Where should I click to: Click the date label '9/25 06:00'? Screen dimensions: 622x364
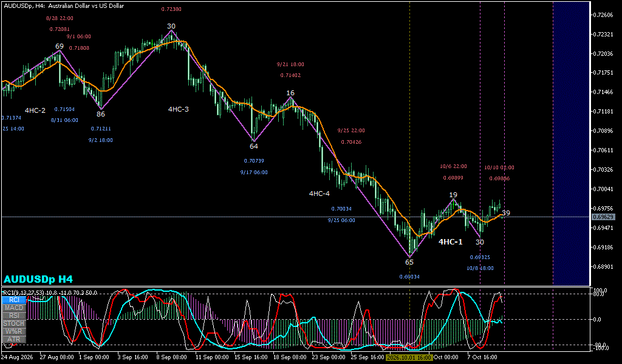point(341,220)
